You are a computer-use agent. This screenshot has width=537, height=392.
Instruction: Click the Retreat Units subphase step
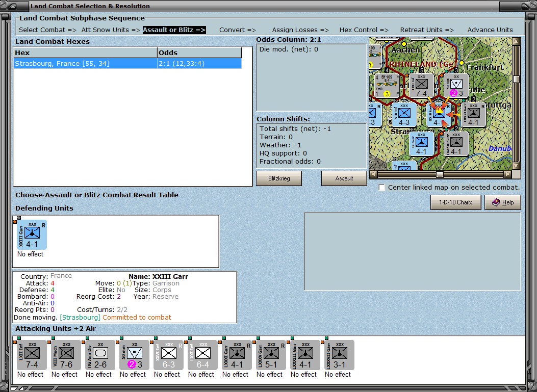(427, 30)
